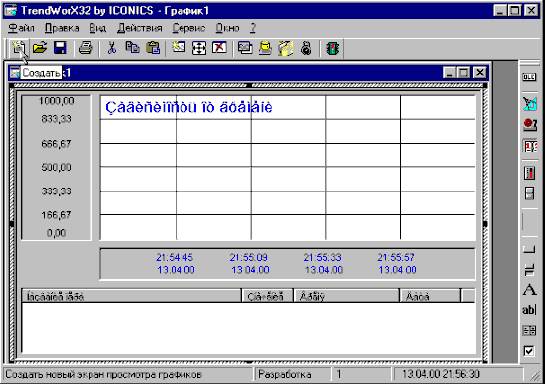Select the numeric display tool with red digits
This screenshot has width=546, height=386.
point(529,146)
